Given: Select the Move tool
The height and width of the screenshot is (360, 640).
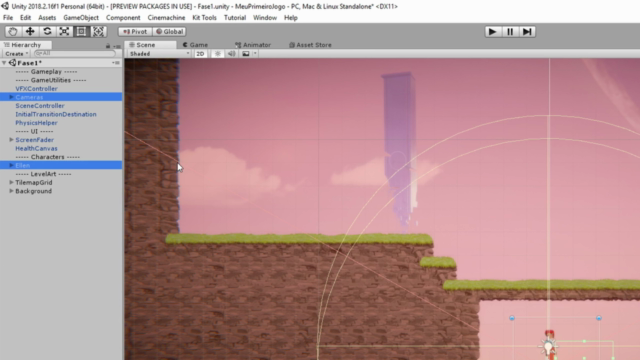Looking at the screenshot, I should [30, 31].
